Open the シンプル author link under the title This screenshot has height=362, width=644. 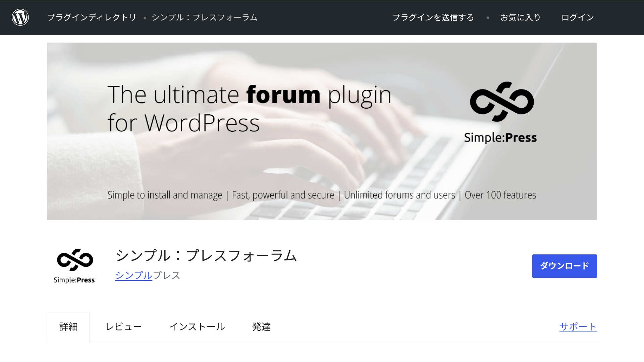[133, 275]
